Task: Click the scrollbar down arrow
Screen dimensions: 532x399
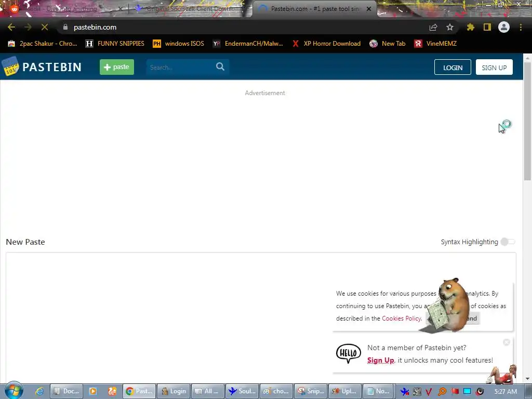Action: click(528, 379)
